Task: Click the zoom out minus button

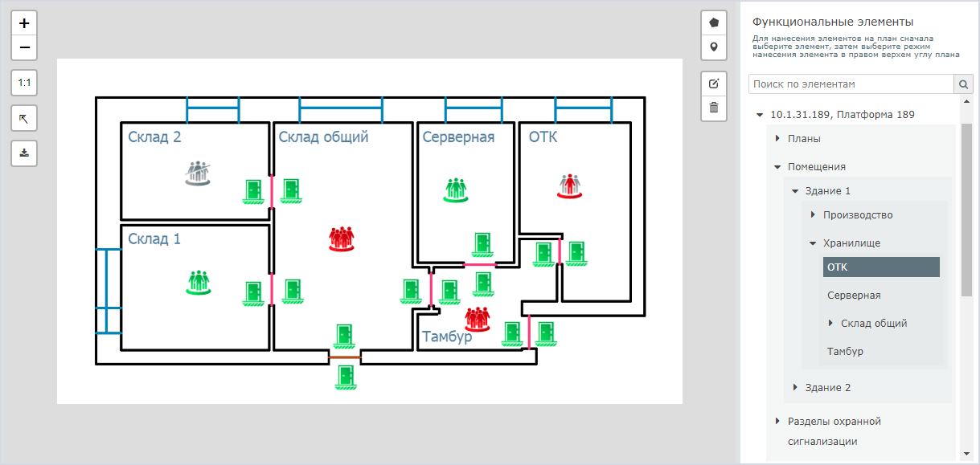Action: click(x=24, y=48)
